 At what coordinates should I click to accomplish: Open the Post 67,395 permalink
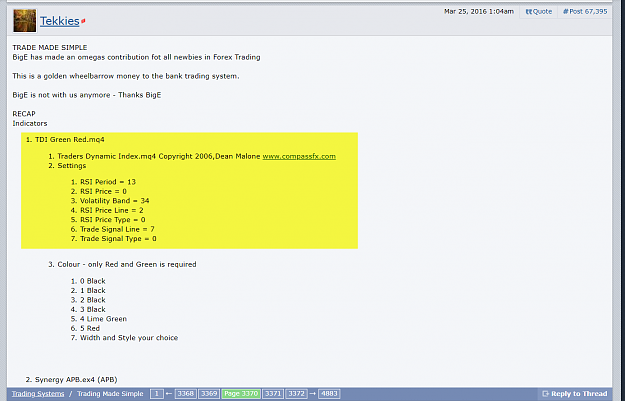point(585,12)
